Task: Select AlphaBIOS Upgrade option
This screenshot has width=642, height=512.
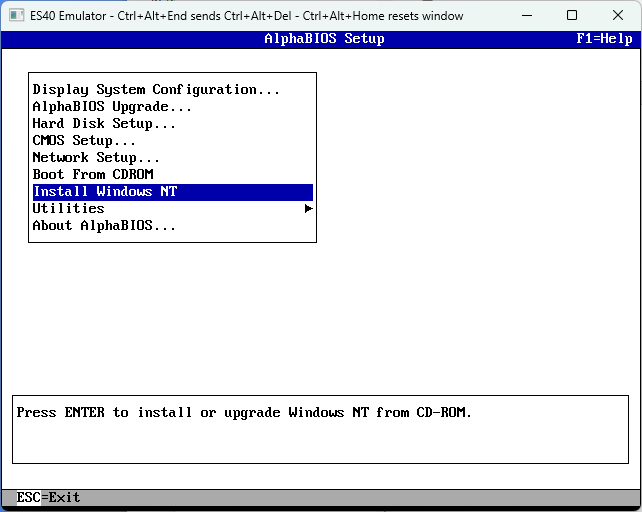Action: click(172, 107)
